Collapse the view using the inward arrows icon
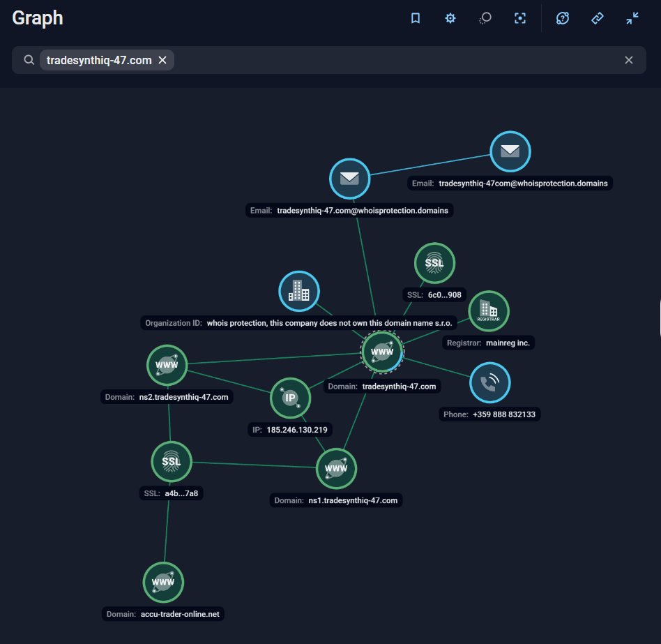The image size is (661, 644). point(632,18)
